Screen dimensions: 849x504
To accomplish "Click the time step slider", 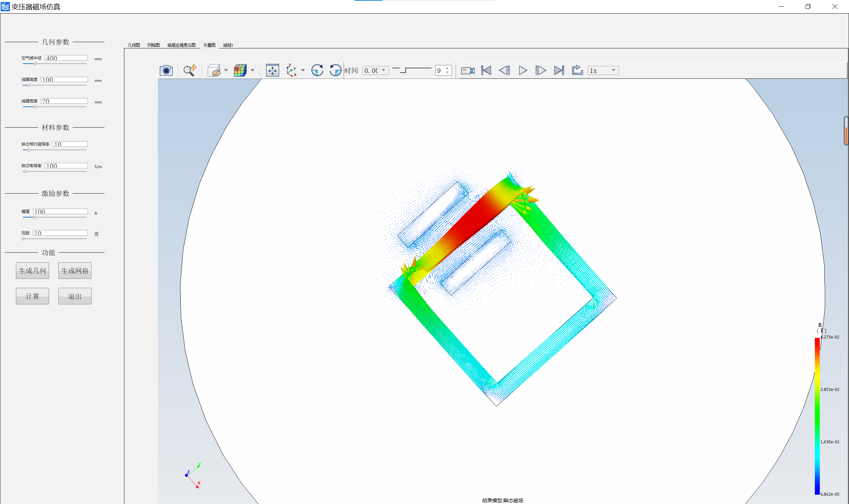I will coord(412,70).
